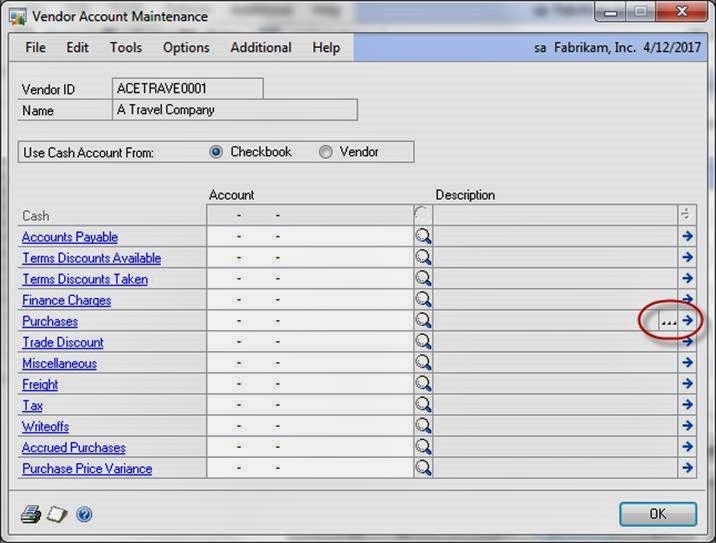
Task: Click the Vendor Account Maintenance window icon
Action: [17, 17]
